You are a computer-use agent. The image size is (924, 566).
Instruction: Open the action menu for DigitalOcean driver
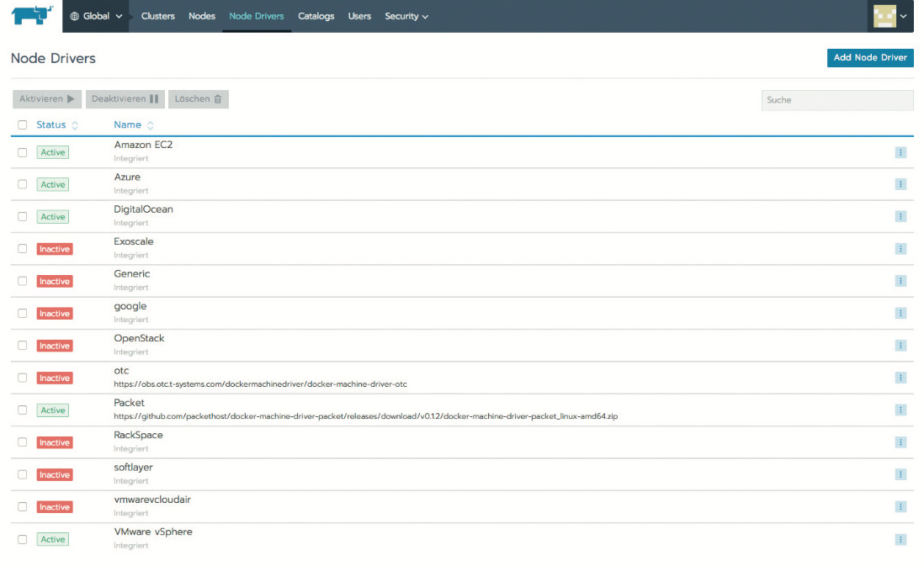(x=900, y=216)
